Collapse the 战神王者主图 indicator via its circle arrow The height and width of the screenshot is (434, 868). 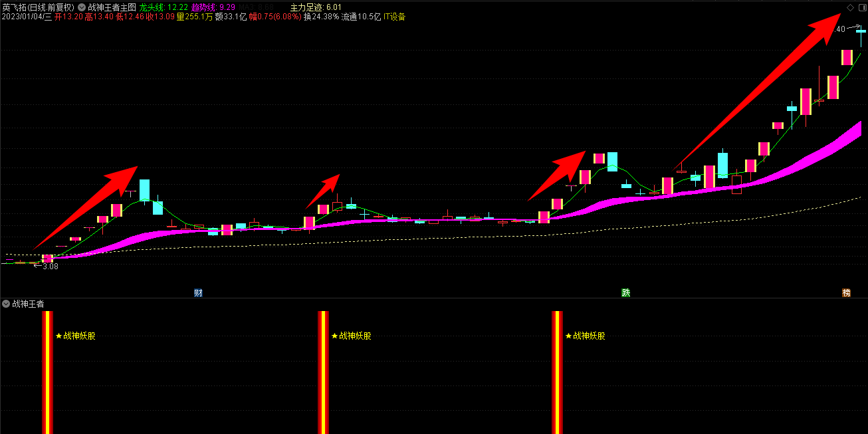coord(81,7)
